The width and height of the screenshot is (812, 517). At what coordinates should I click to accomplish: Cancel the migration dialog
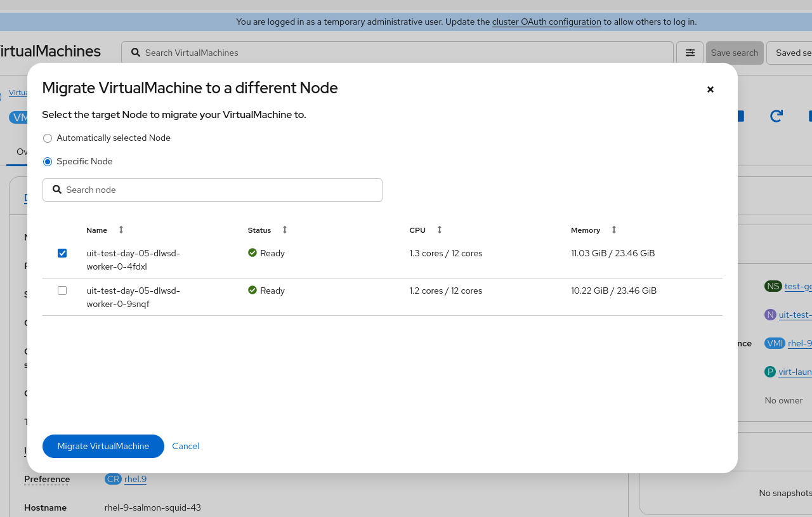pyautogui.click(x=186, y=446)
